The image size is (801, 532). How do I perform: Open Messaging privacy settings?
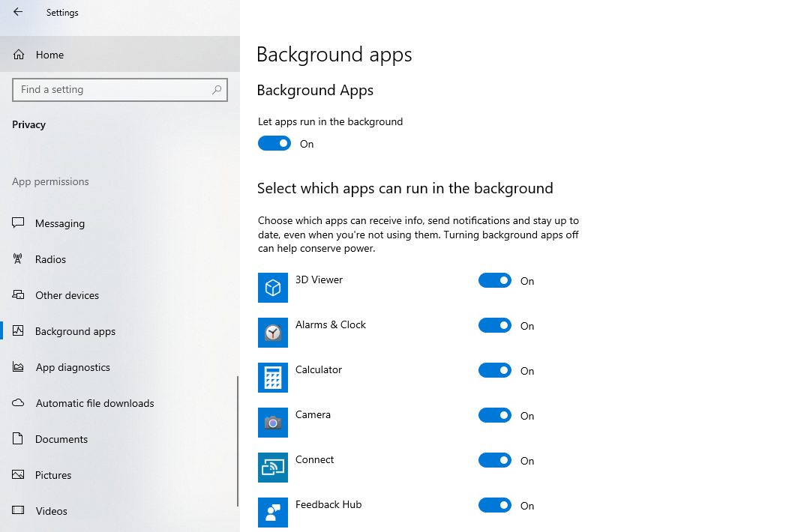click(x=119, y=223)
